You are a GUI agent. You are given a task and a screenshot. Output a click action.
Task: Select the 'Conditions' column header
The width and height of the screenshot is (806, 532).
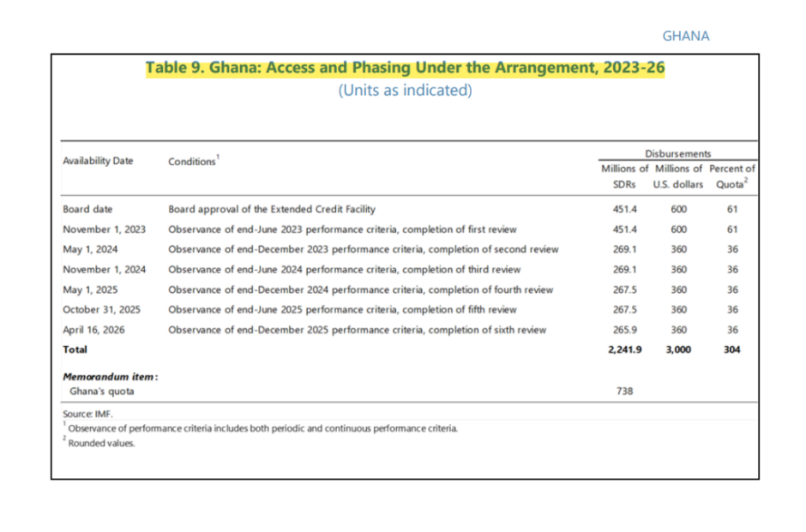(x=193, y=161)
